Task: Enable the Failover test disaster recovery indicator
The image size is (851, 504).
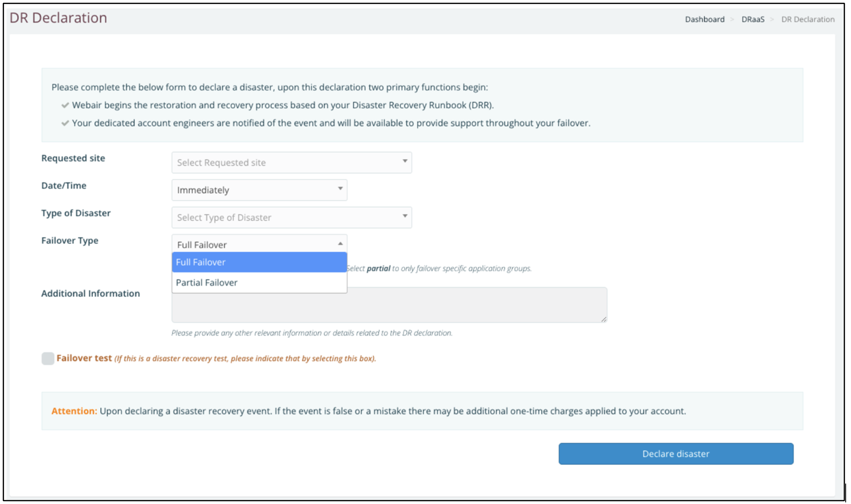Action: click(x=48, y=358)
